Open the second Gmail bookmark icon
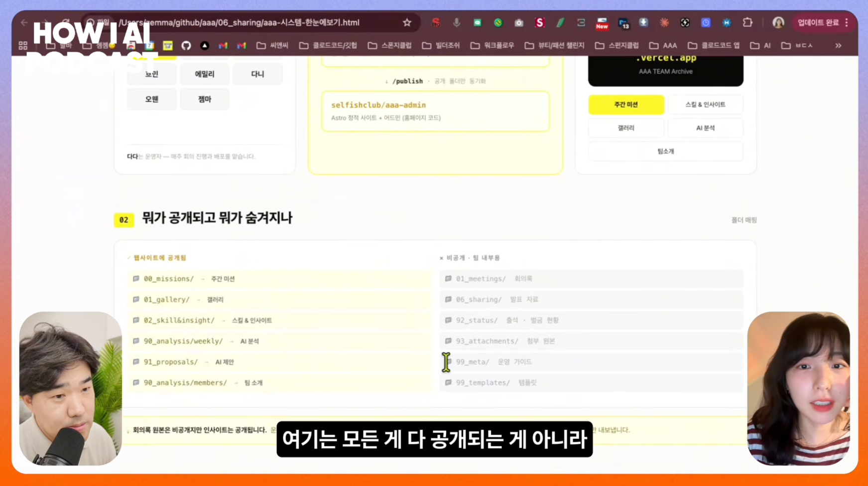This screenshot has width=868, height=486. coord(242,45)
